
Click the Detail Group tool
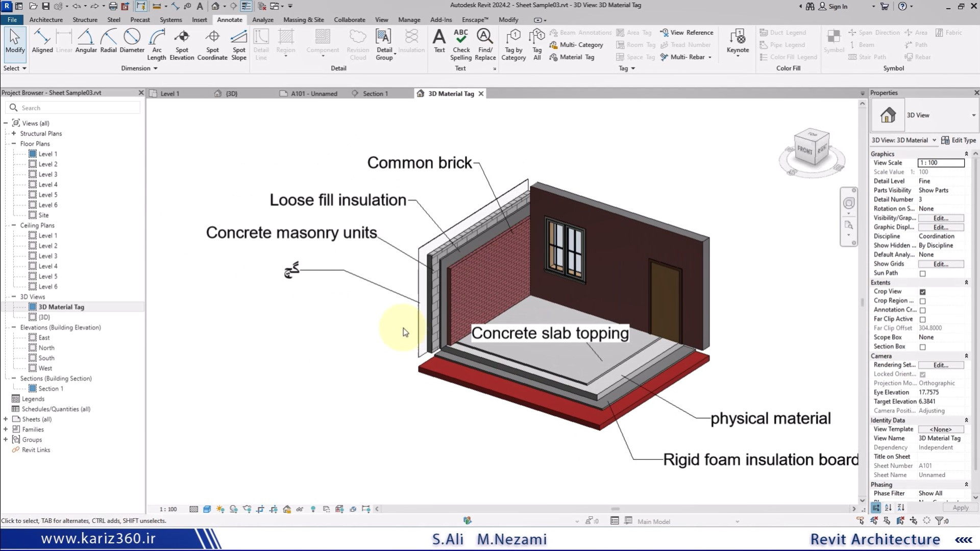pos(384,44)
